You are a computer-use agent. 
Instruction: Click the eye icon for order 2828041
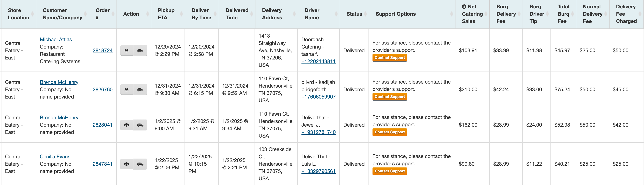[127, 125]
